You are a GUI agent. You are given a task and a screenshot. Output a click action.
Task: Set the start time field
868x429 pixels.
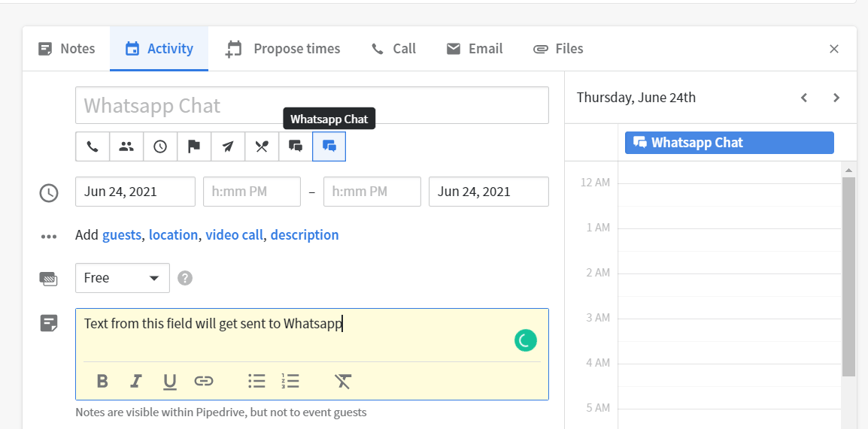[x=252, y=192]
